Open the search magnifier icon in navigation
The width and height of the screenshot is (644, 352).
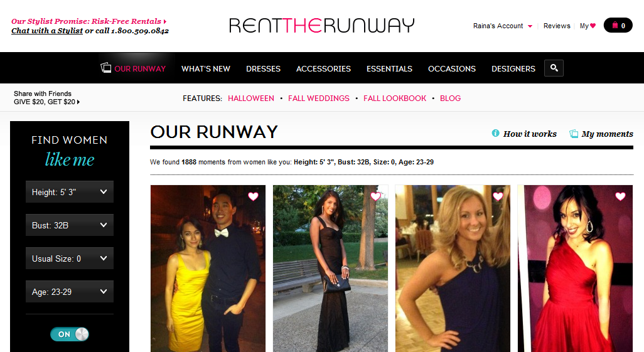554,68
